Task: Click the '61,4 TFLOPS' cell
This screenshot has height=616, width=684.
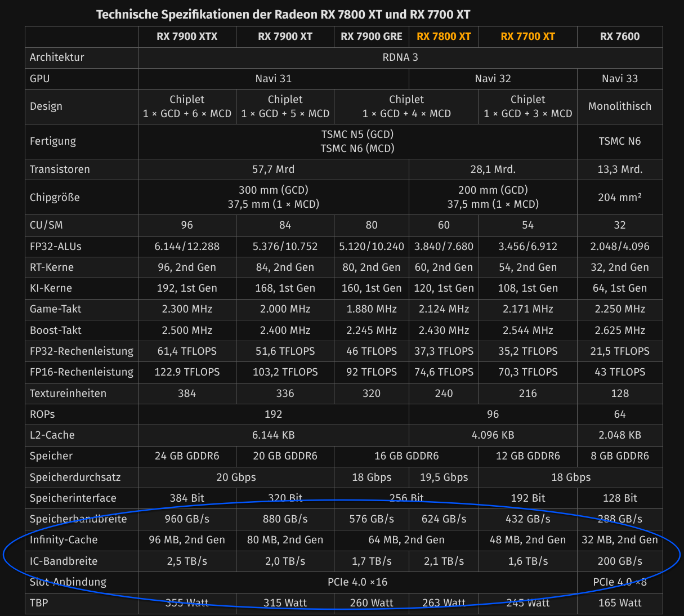Action: tap(187, 351)
